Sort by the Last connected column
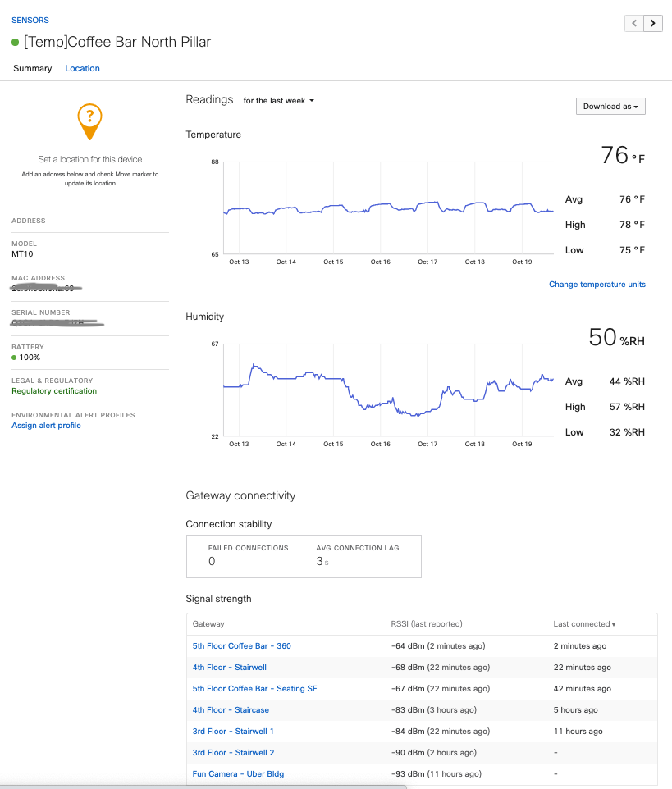This screenshot has width=672, height=789. pyautogui.click(x=583, y=624)
